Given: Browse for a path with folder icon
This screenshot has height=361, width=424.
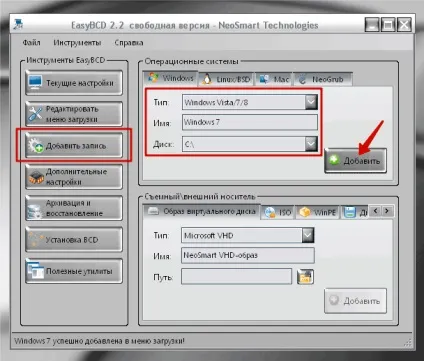Looking at the screenshot, I should tap(305, 277).
